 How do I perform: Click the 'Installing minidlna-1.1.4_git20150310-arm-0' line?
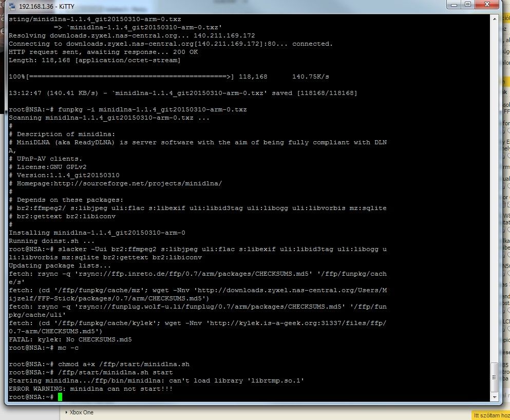(97, 233)
